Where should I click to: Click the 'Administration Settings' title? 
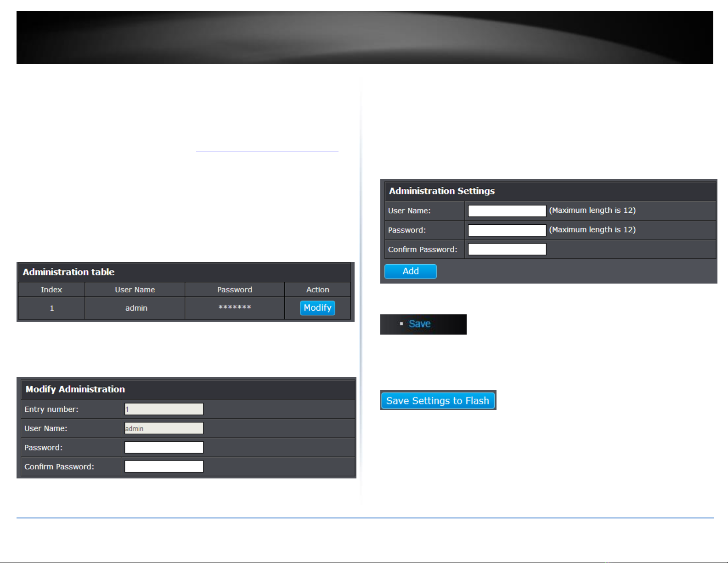442,191
